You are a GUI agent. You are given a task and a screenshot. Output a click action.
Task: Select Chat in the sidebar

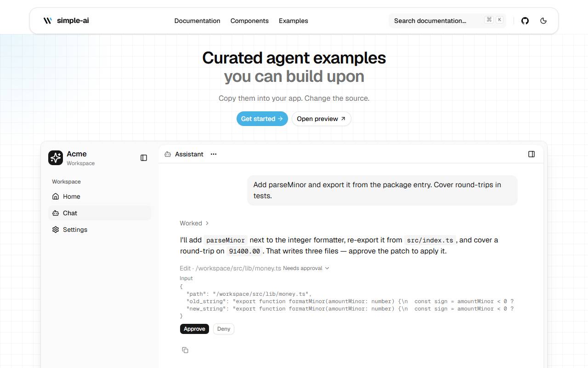tap(100, 213)
